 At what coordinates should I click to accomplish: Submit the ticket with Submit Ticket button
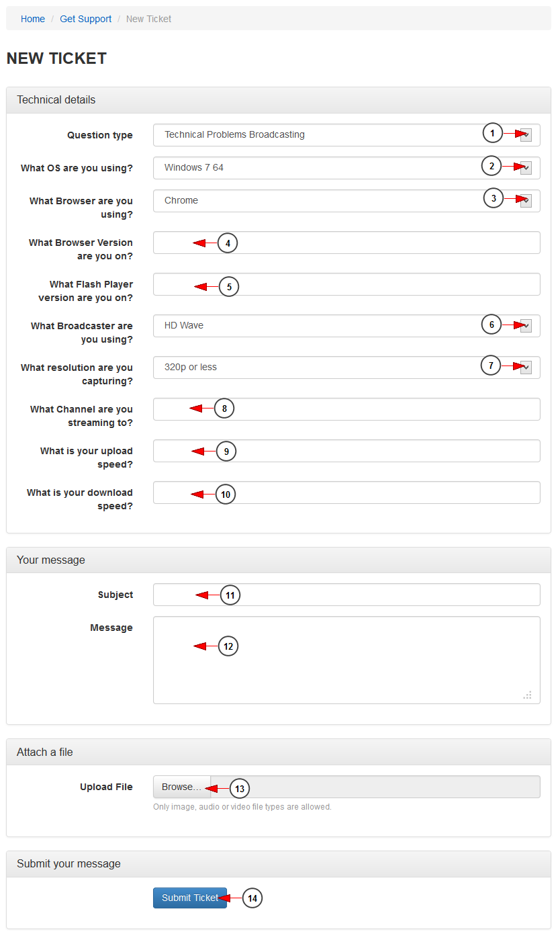click(x=190, y=898)
